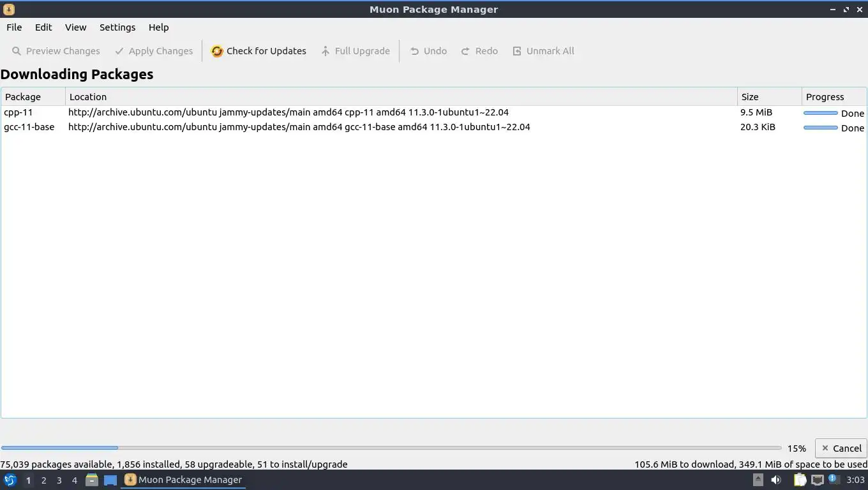Click the 20.3 KiB size cell
The image size is (868, 490).
[x=758, y=127]
